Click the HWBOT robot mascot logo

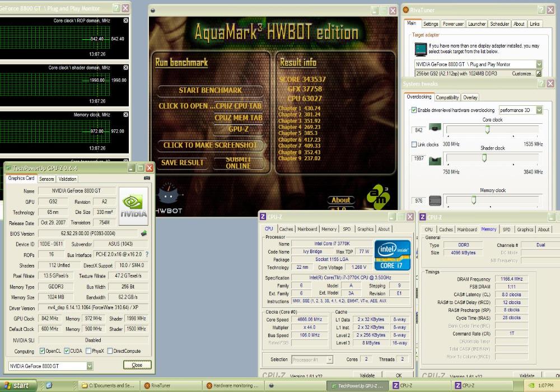click(169, 199)
